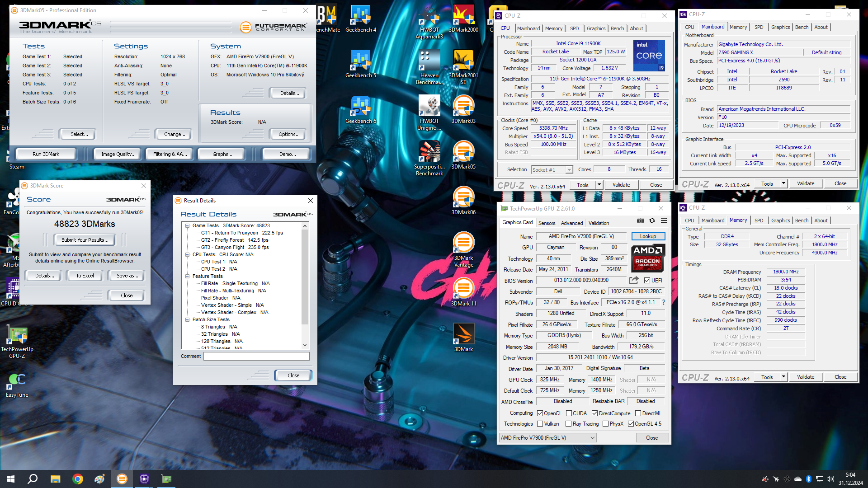Open HWBOT Aquamark3 desktop icon
868x488 pixels.
tap(429, 22)
